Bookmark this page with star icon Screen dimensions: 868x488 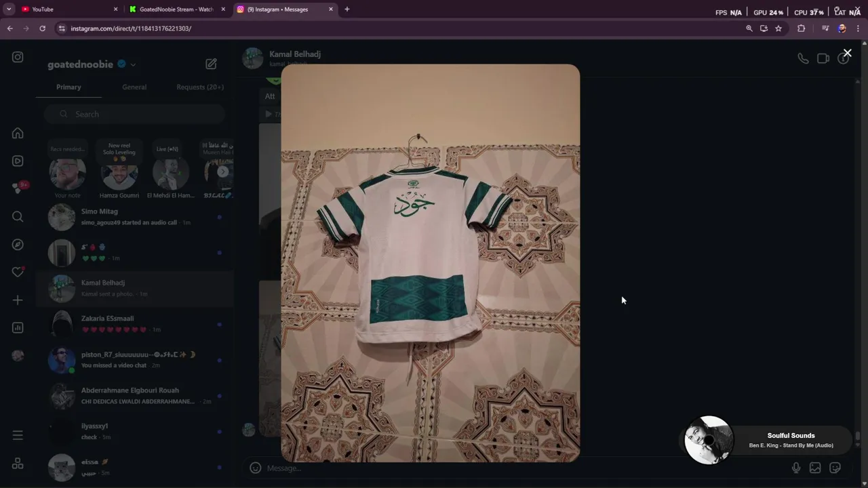(778, 28)
